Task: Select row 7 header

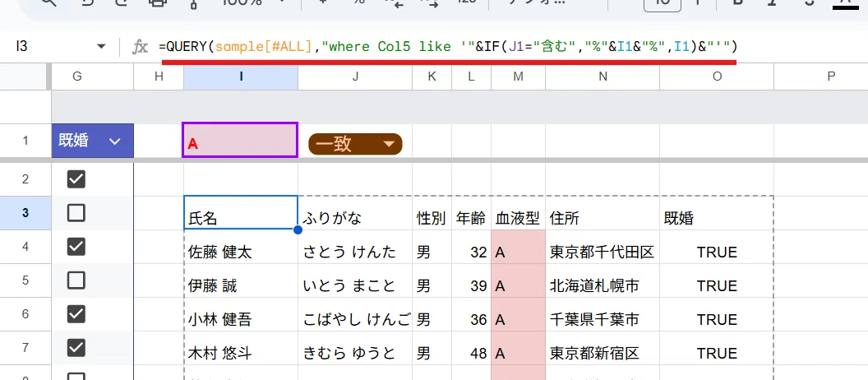Action: (x=25, y=348)
